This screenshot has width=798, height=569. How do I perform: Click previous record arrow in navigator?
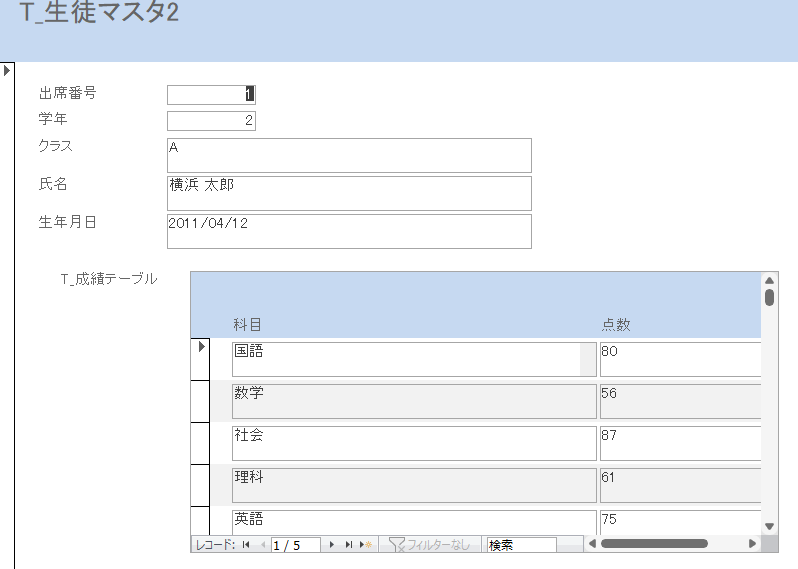(263, 545)
